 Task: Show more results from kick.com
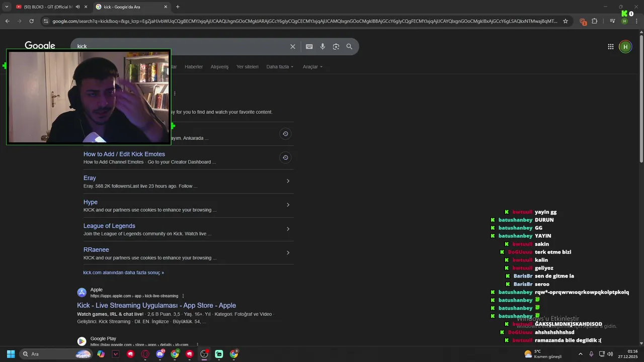point(123,273)
